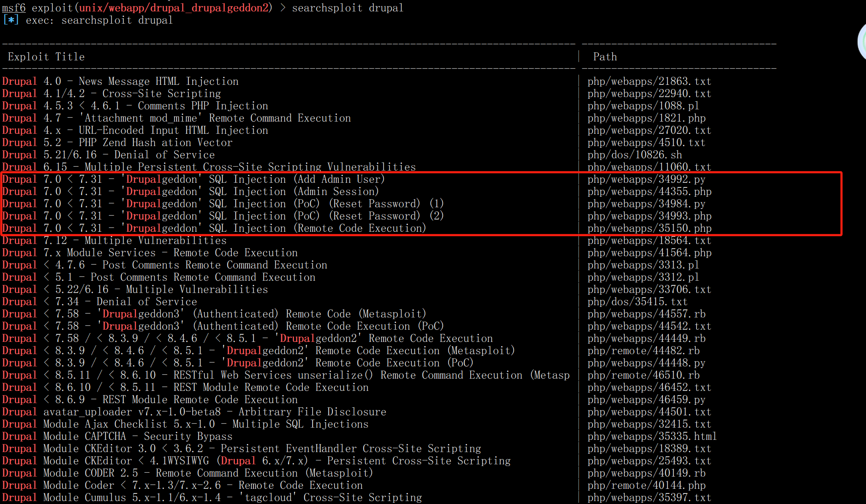
Task: Click the Drupalgeddon SQL Injection (Admin Session) entry
Action: (190, 192)
